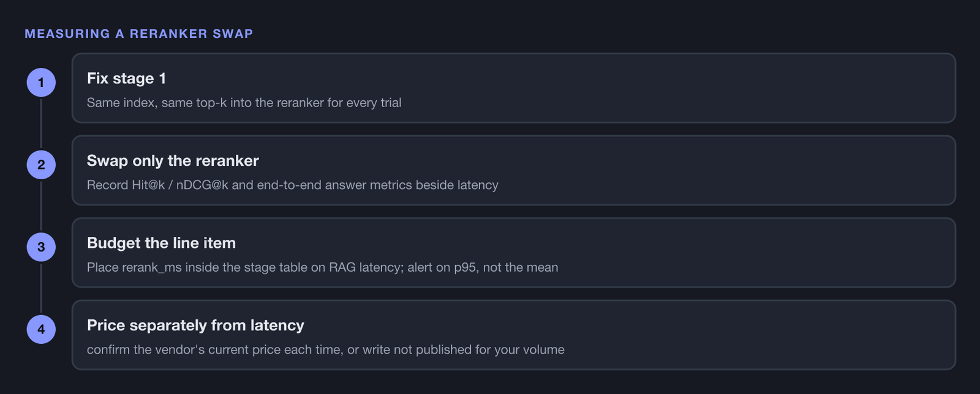
Task: Click 'Same index, same top-k' description text
Action: point(244,103)
